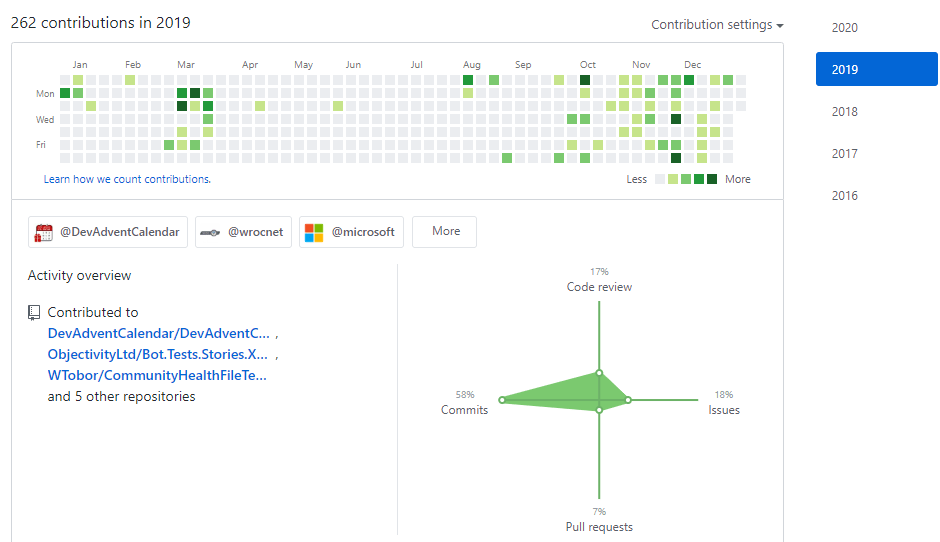The height and width of the screenshot is (542, 940).
Task: Open the WTobor/CommunityHealthFileTe... repository link
Action: 157,375
